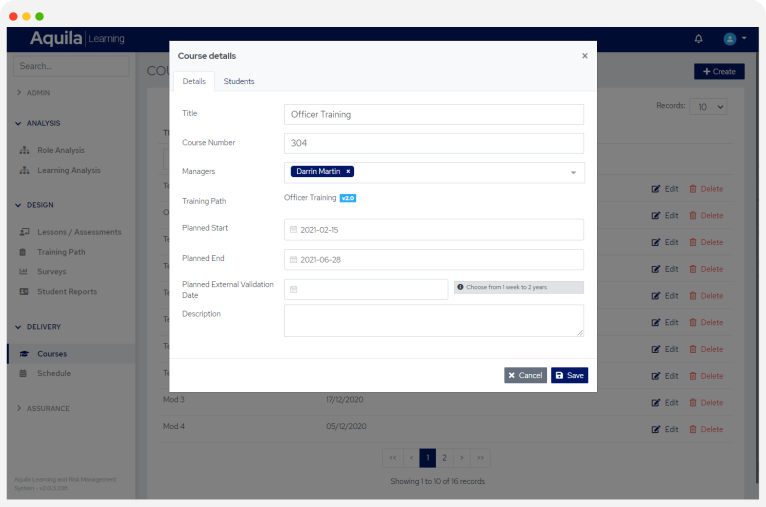Switch to the Students tab
766x507 pixels.
point(239,81)
